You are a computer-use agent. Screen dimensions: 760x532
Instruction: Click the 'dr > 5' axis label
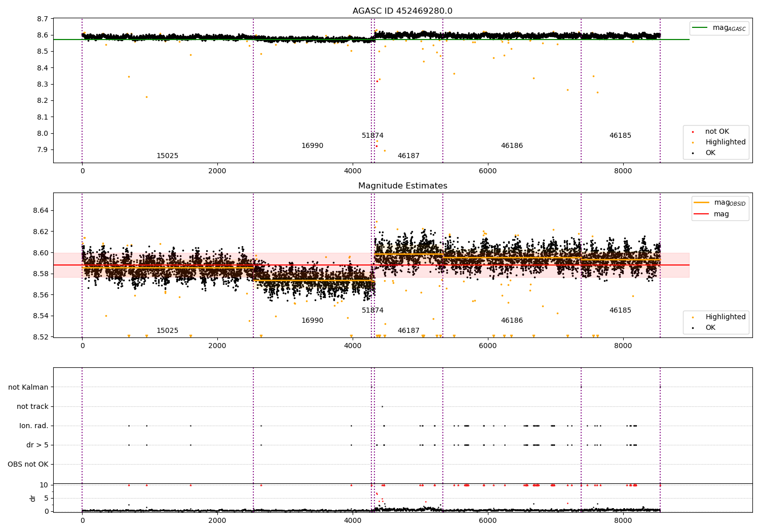pos(37,445)
